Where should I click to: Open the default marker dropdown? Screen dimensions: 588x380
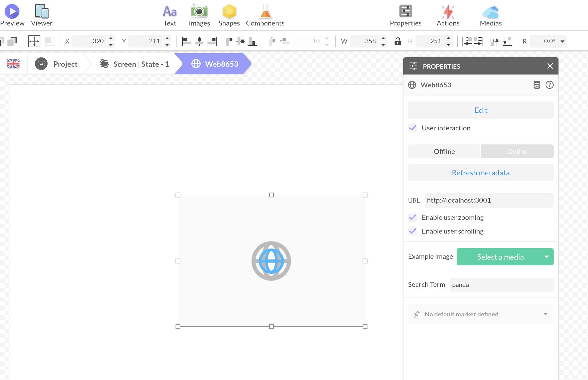545,314
